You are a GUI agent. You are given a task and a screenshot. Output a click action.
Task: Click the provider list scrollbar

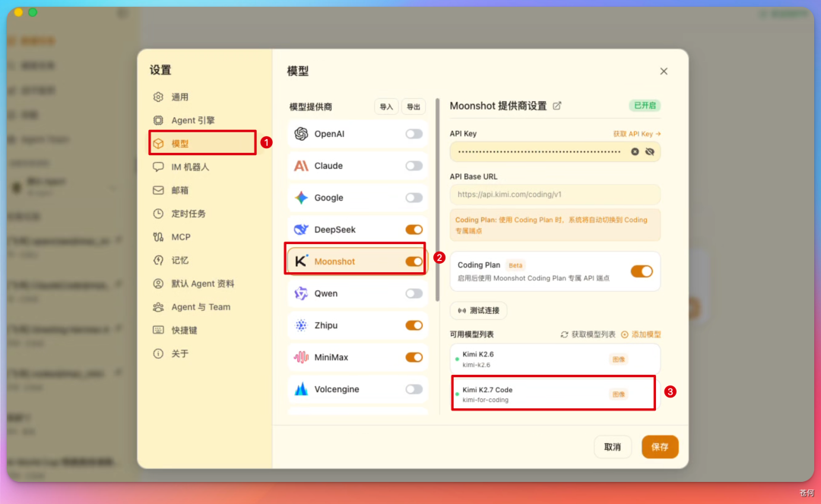[x=437, y=201]
